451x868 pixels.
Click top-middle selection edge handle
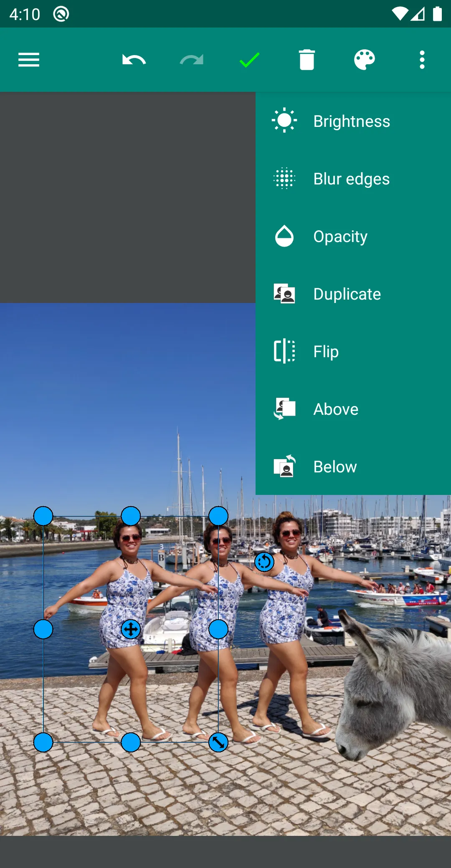click(131, 516)
